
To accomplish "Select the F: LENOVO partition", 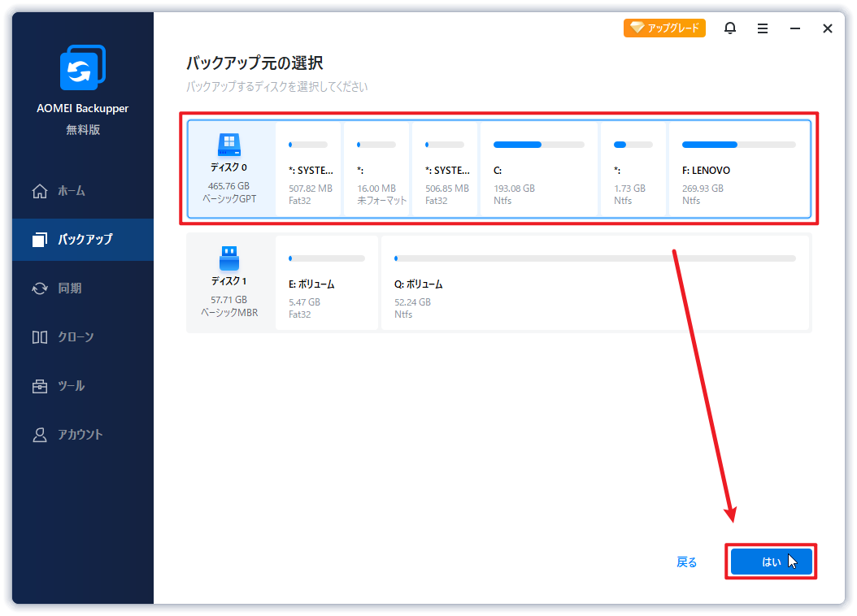I will click(738, 171).
